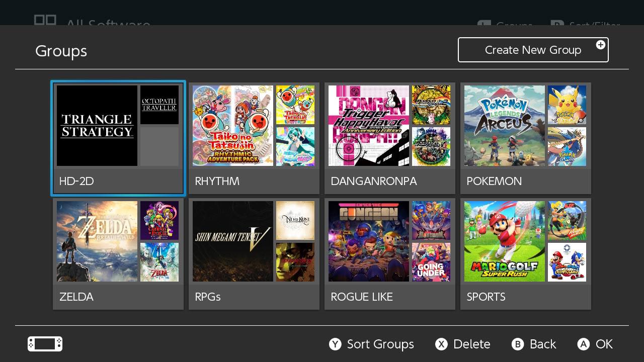
Task: Select the Breath of the Wild cover
Action: click(97, 241)
